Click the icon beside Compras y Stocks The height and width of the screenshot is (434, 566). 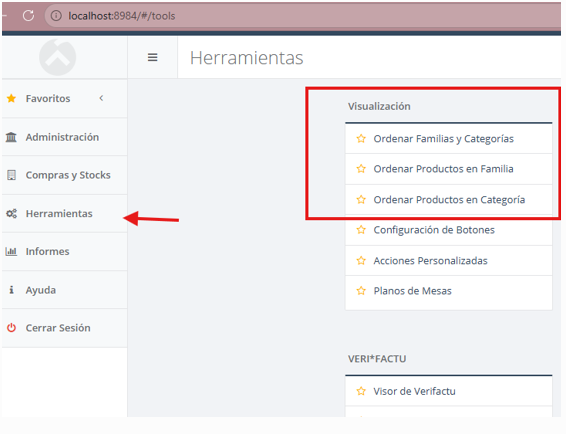12,175
